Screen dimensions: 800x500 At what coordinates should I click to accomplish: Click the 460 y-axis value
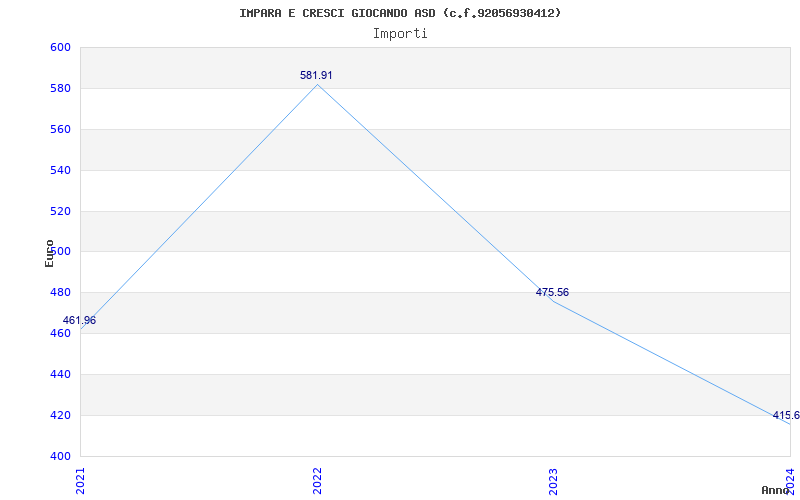(59, 333)
